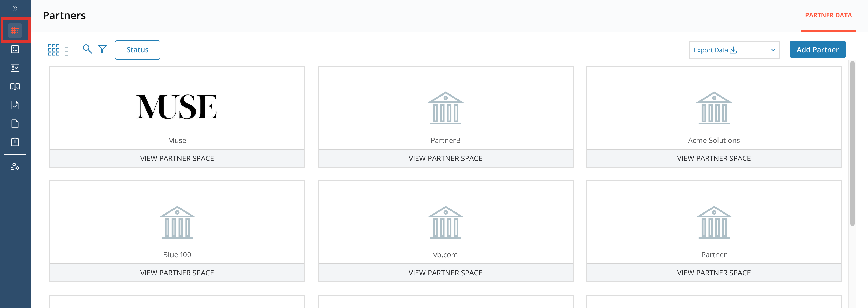Open the funnel filter icon
This screenshot has width=868, height=308.
[x=102, y=49]
